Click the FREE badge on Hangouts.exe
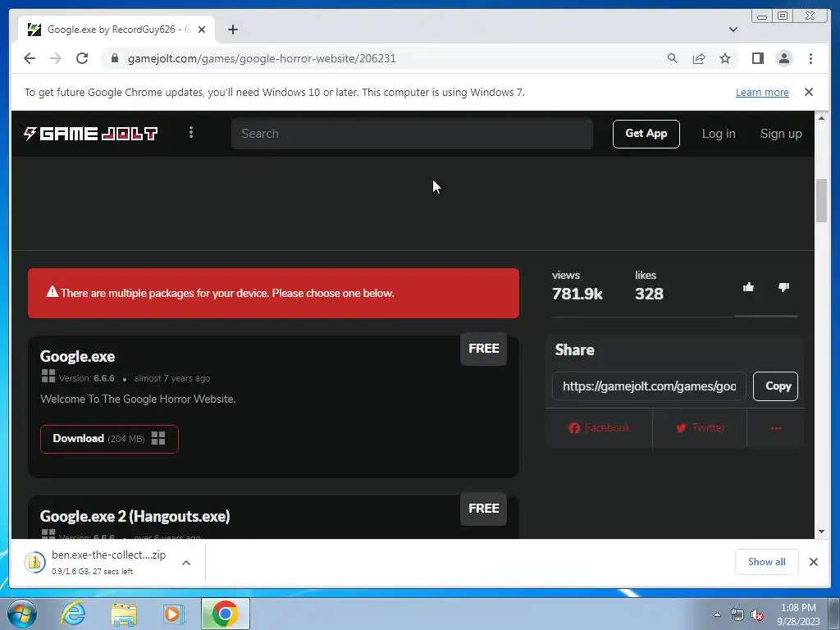 point(483,509)
